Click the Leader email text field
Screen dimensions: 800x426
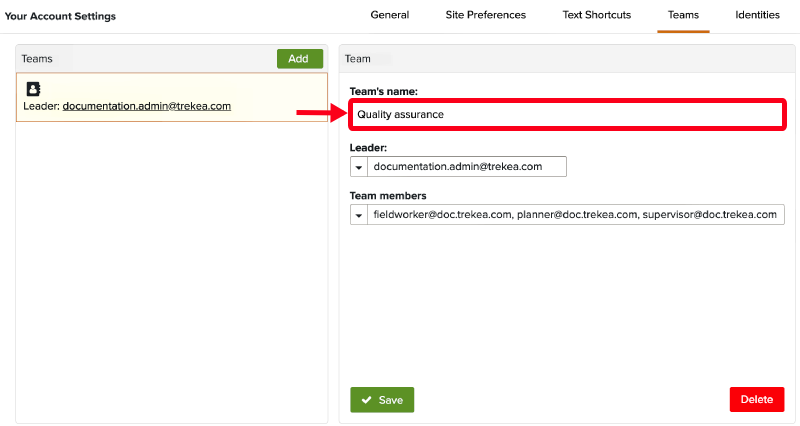468,167
